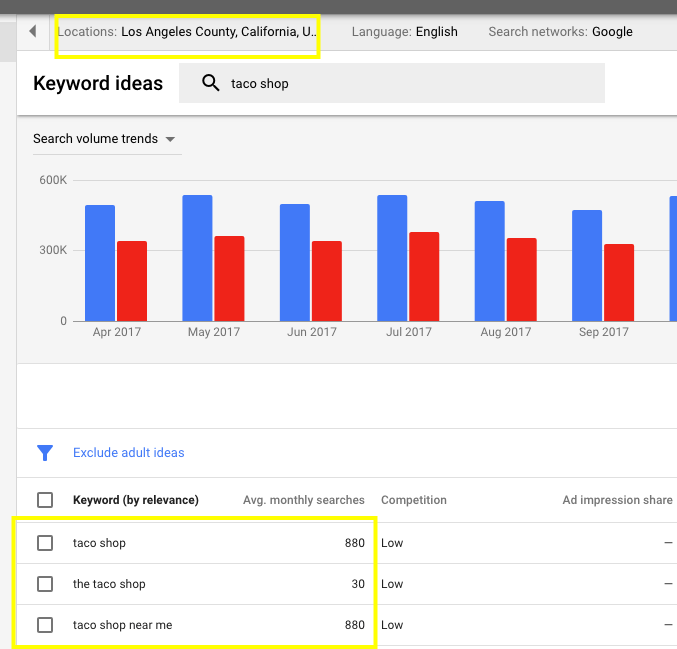677x649 pixels.
Task: Select 'taco shop near me' checkbox
Action: click(x=45, y=625)
